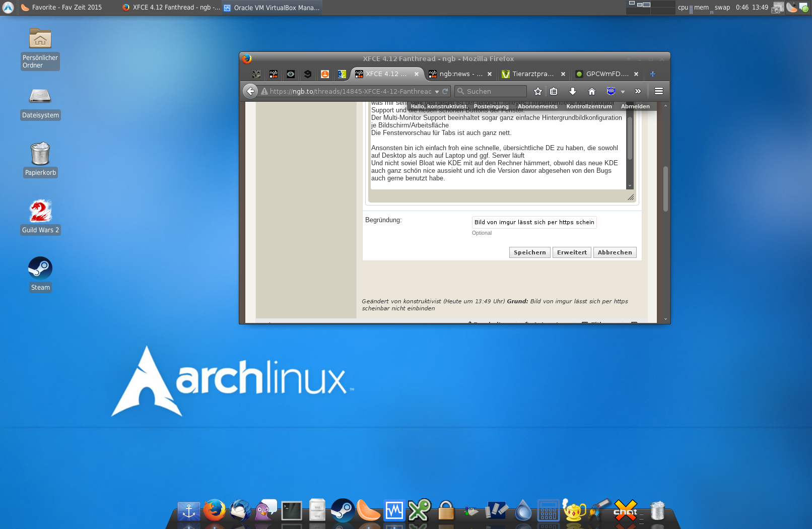Image resolution: width=812 pixels, height=529 pixels.
Task: Open the Firefox hamburger menu
Action: point(658,91)
